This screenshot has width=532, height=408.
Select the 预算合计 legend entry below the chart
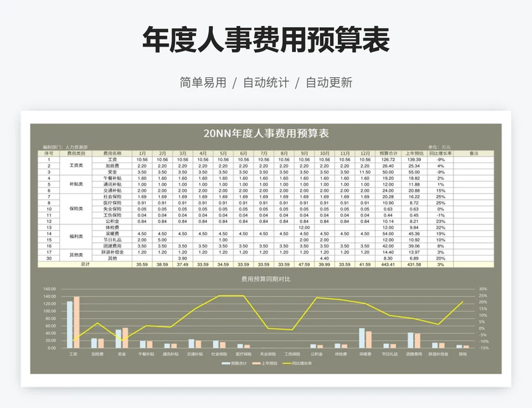(x=235, y=363)
